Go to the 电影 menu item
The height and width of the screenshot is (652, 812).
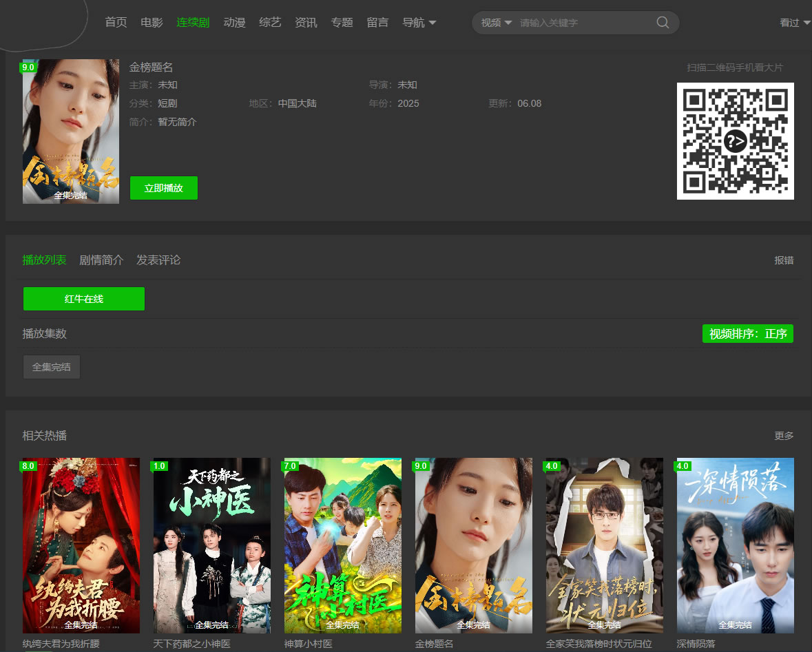pos(152,23)
